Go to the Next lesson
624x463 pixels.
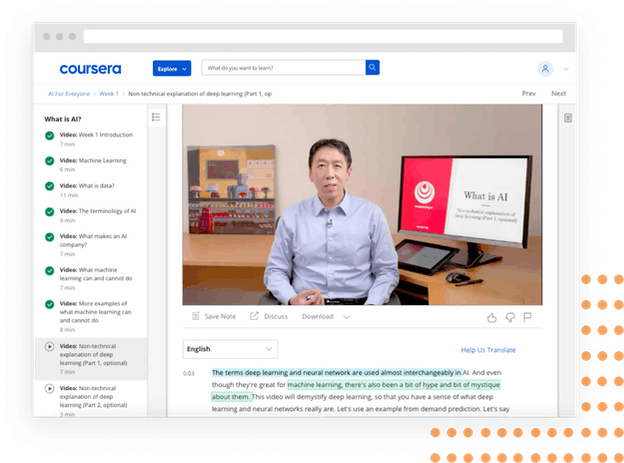tap(558, 94)
